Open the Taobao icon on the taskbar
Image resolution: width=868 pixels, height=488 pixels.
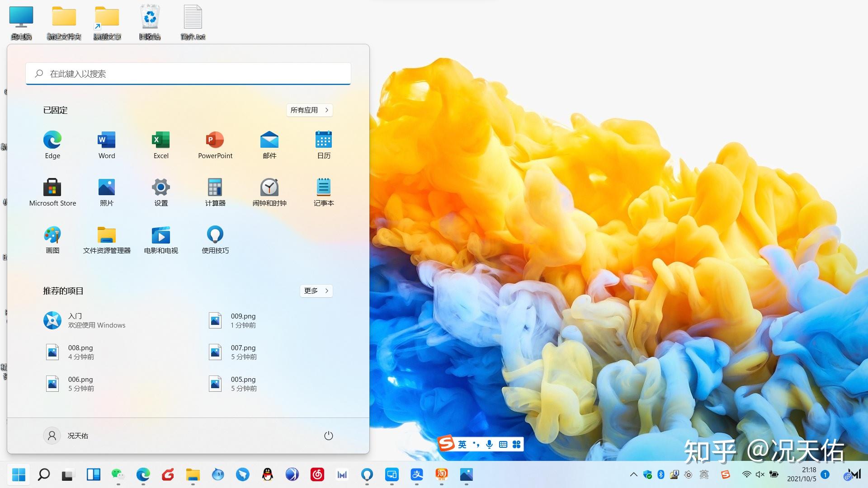coord(442,474)
